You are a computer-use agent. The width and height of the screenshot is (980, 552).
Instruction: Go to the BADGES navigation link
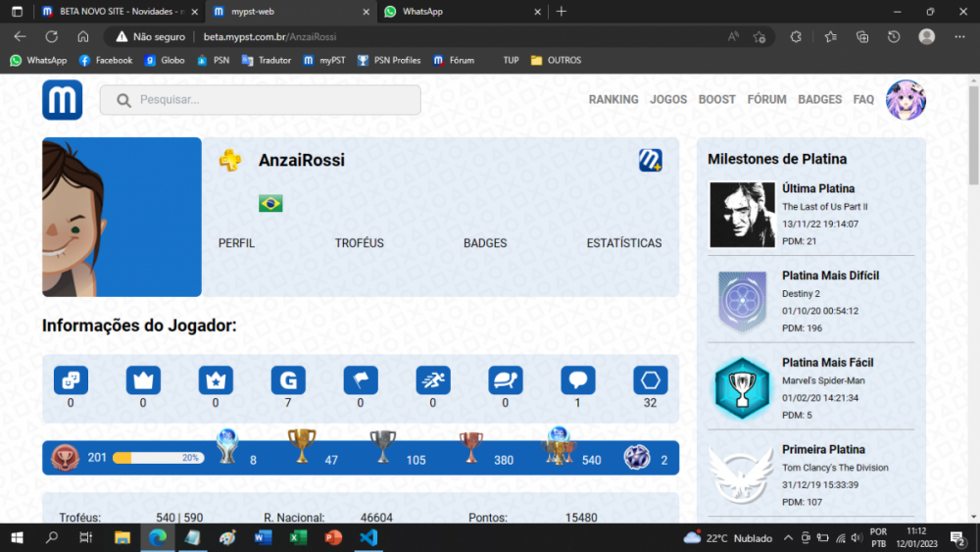pos(819,99)
